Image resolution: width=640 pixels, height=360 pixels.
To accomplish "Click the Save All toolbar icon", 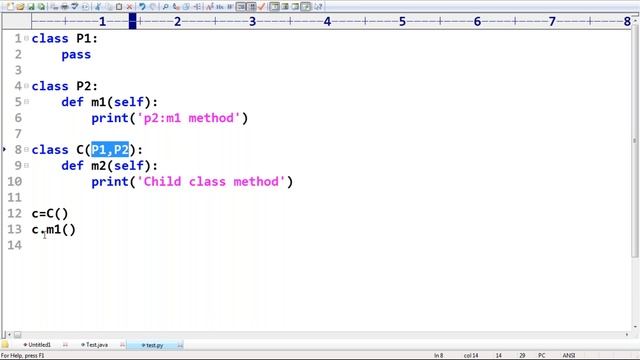I will (41, 7).
